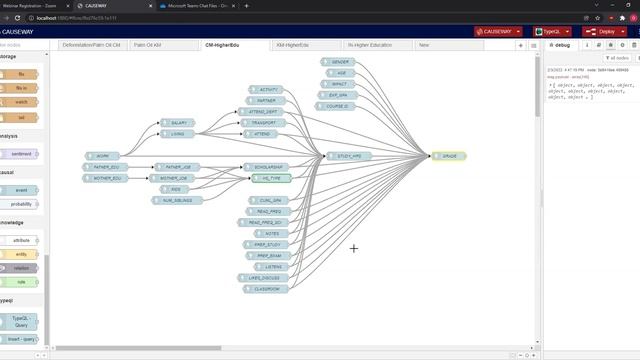Collapse the knowledge palette category
This screenshot has width=640, height=360.
click(x=22, y=223)
